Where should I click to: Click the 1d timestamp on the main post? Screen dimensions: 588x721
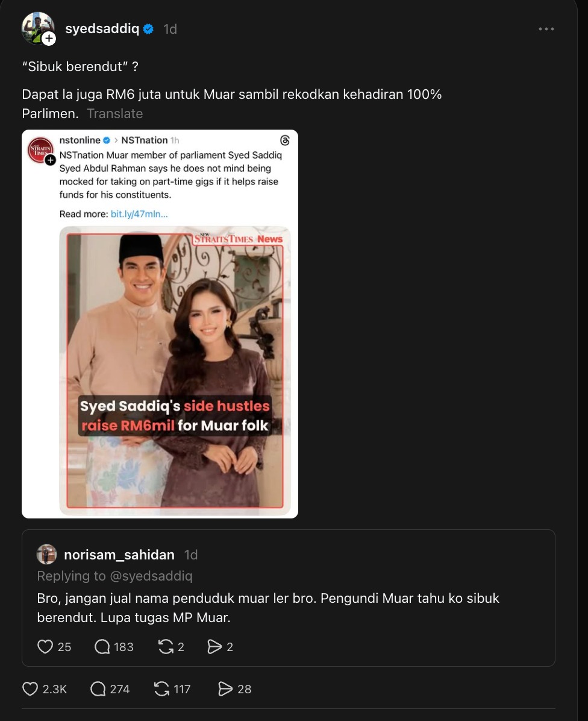tap(169, 28)
